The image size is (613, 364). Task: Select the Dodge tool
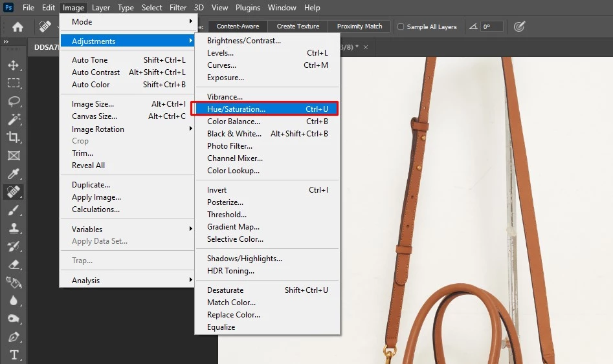coord(14,319)
